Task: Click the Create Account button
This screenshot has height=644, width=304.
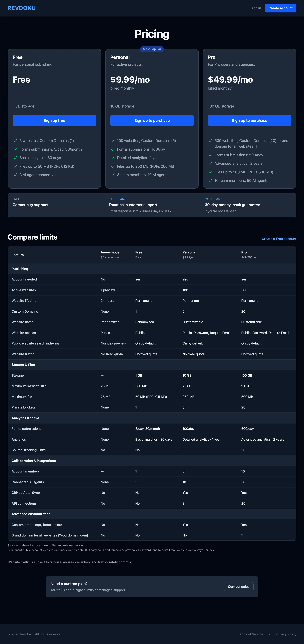Action: (281, 8)
